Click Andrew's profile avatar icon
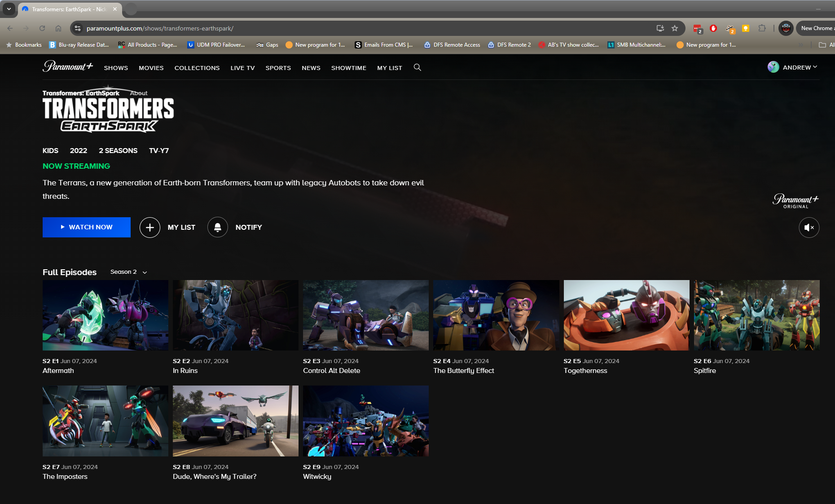 point(773,67)
